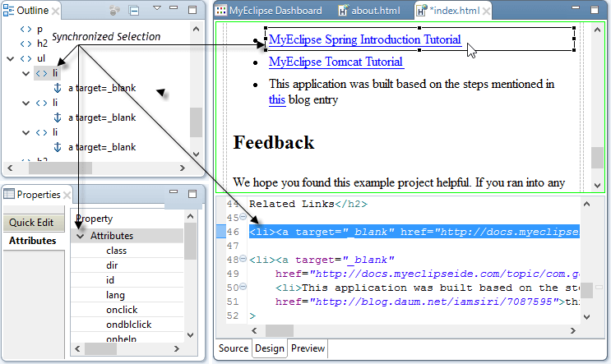The image size is (611, 364).
Task: Click the source pane horizontal scrollbar thumb
Action: (x=280, y=331)
